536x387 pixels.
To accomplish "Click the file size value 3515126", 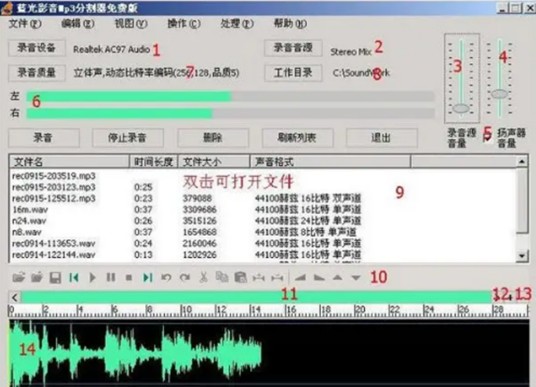I will click(x=200, y=221).
